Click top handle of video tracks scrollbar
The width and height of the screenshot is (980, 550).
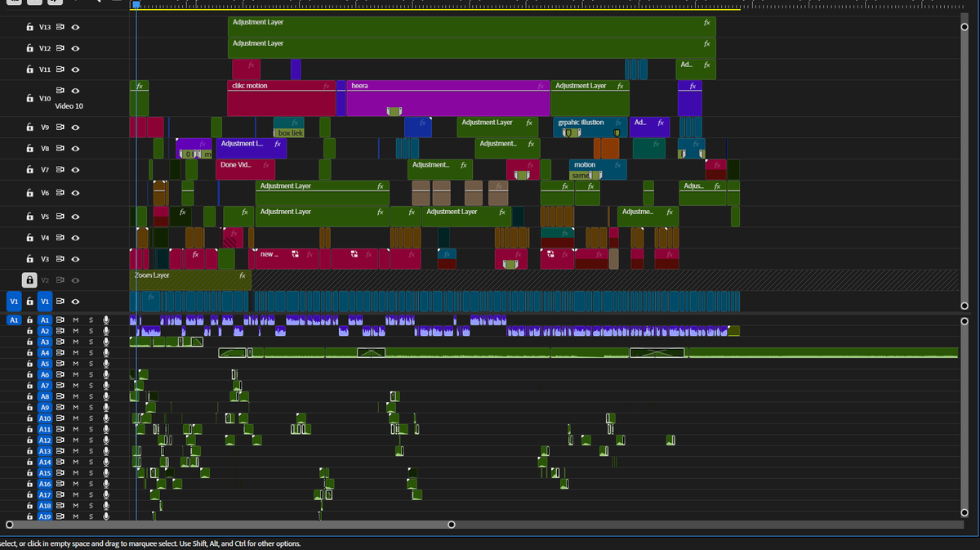[x=964, y=27]
